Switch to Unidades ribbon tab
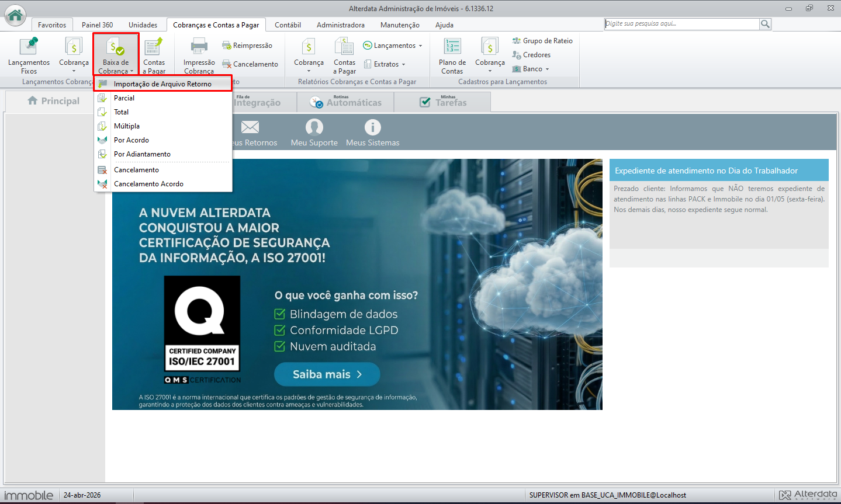Viewport: 841px width, 504px height. pyautogui.click(x=143, y=25)
